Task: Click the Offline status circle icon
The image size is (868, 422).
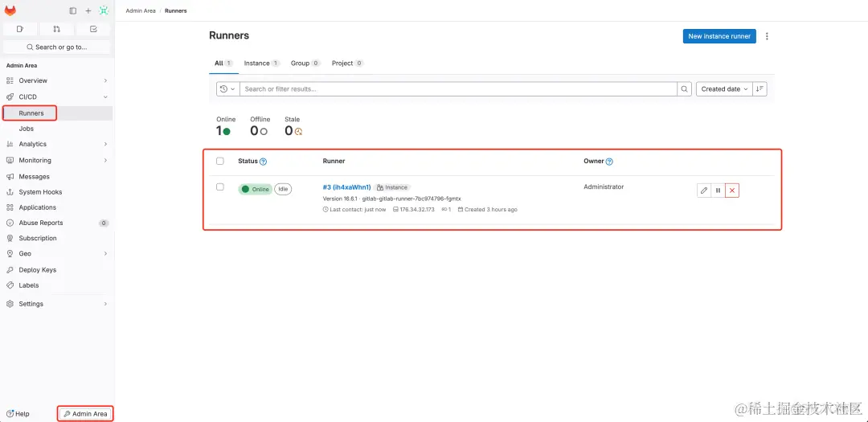Action: [264, 132]
